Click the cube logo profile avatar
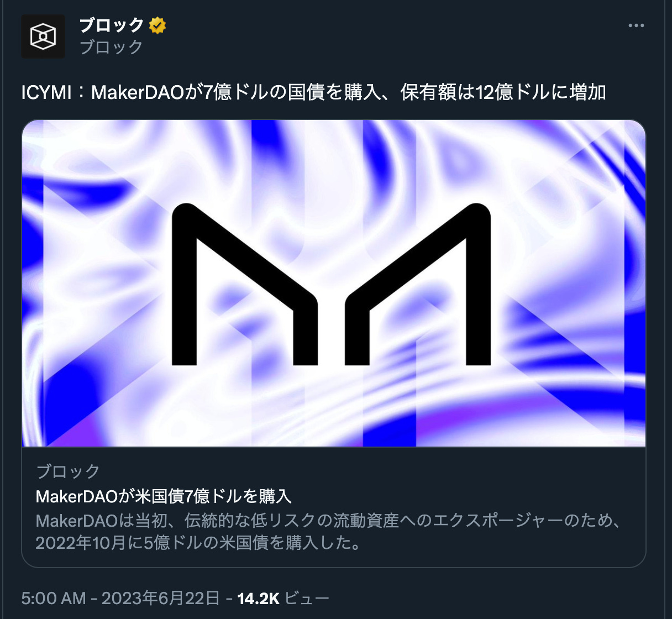 point(43,36)
